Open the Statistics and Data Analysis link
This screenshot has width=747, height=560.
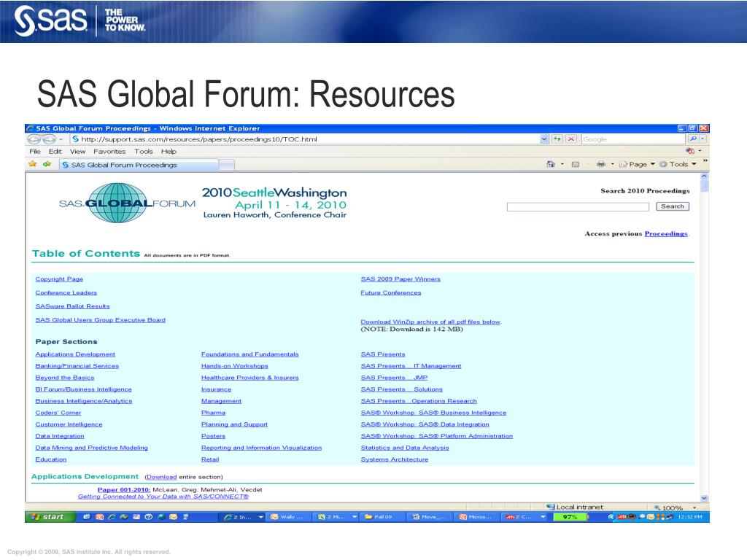pyautogui.click(x=405, y=448)
